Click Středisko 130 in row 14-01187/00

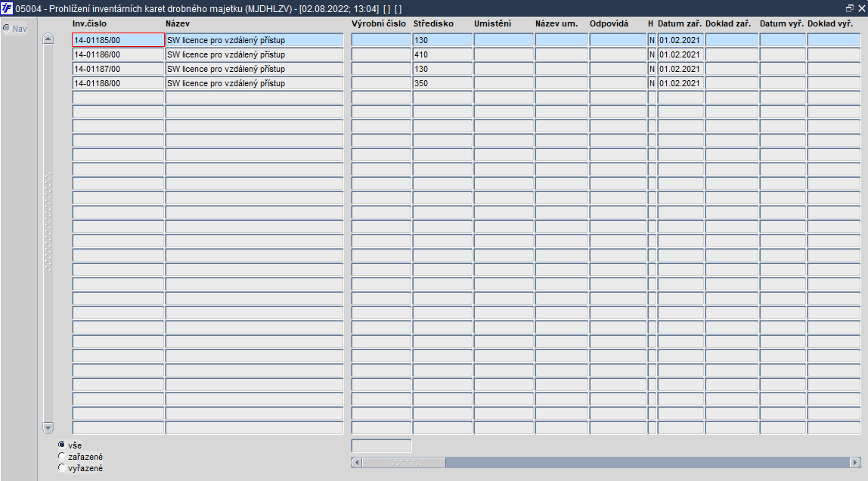(442, 69)
